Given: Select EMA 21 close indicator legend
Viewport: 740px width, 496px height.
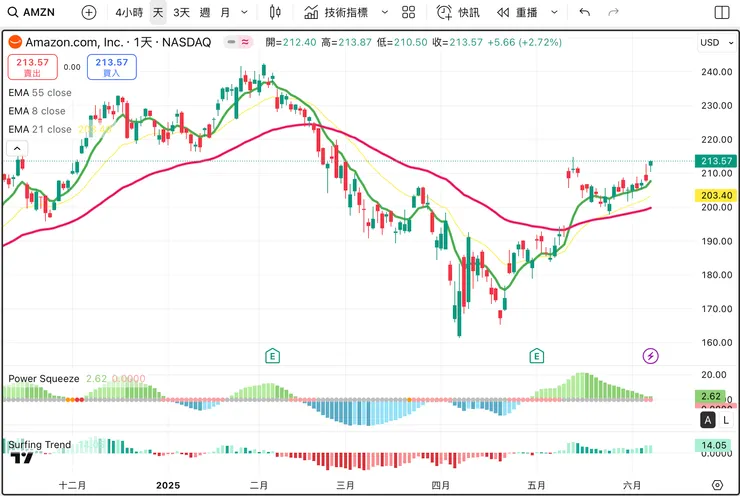Looking at the screenshot, I should pyautogui.click(x=40, y=129).
